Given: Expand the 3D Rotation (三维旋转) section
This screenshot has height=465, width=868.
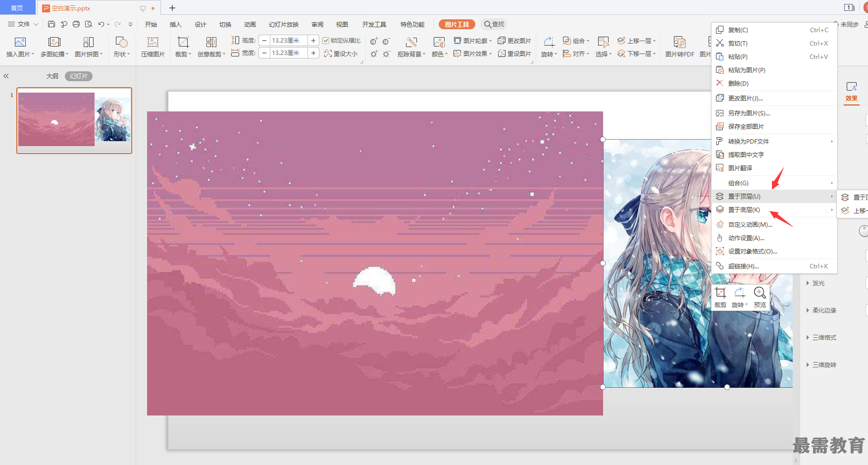Looking at the screenshot, I should [x=821, y=365].
